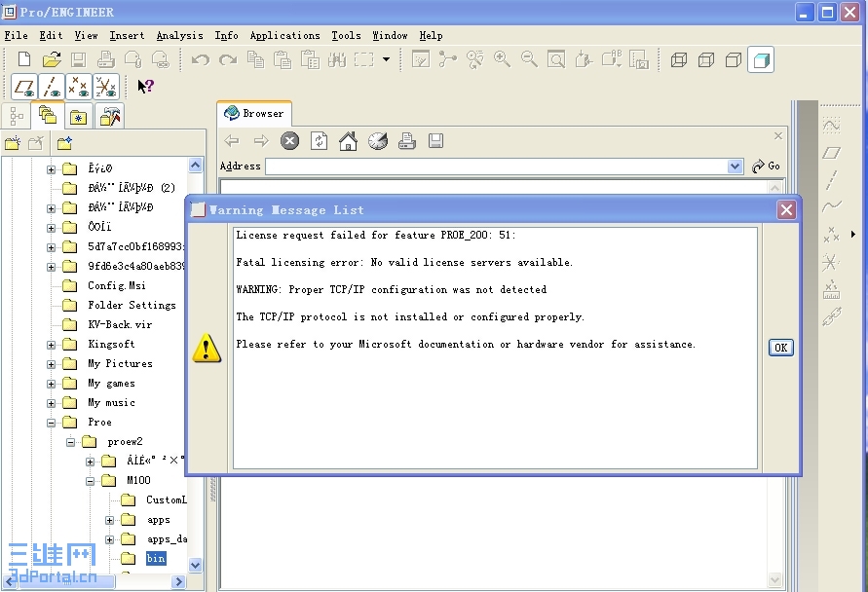Select the Folder Settings folder
The width and height of the screenshot is (868, 592).
tap(132, 305)
